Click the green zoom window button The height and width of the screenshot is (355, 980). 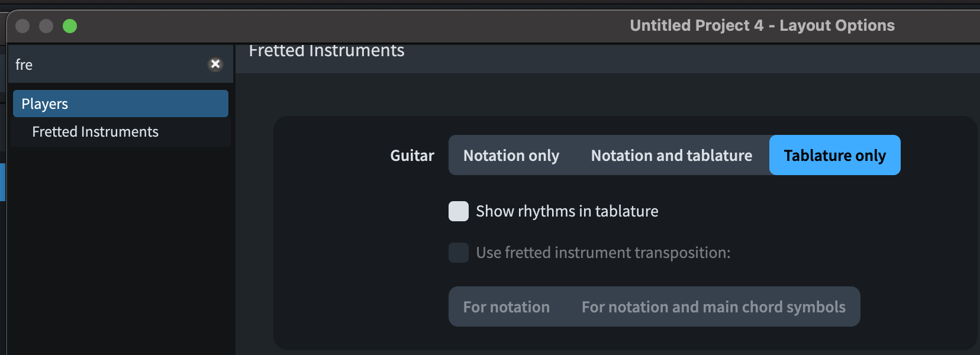point(70,26)
